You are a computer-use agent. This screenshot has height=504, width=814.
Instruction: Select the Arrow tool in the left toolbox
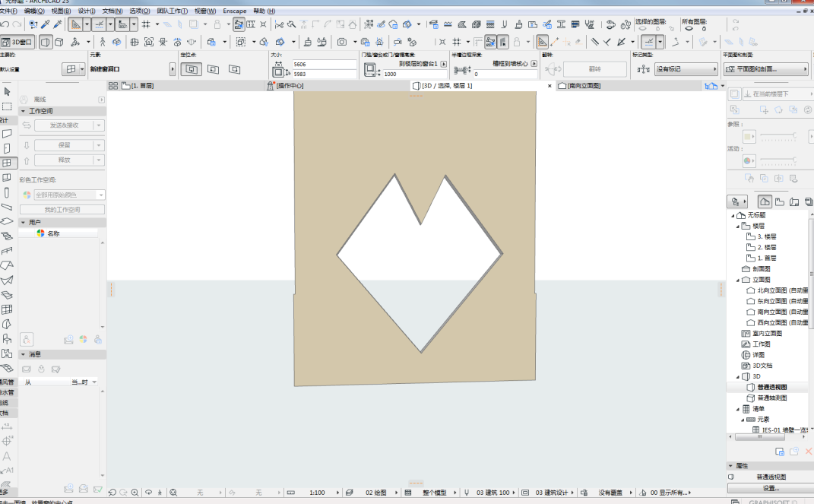pyautogui.click(x=7, y=92)
